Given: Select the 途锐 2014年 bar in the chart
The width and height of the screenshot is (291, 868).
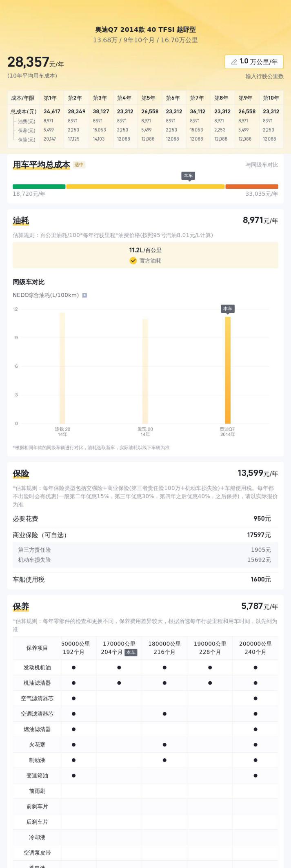Looking at the screenshot, I should click(62, 368).
